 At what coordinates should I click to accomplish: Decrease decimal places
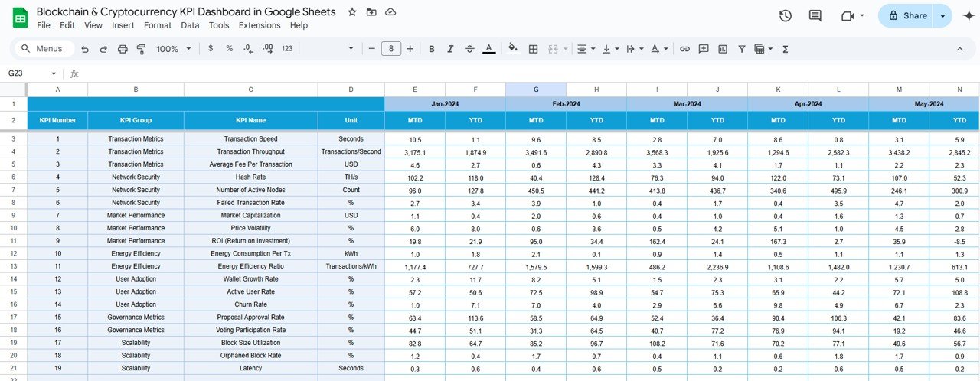(248, 49)
